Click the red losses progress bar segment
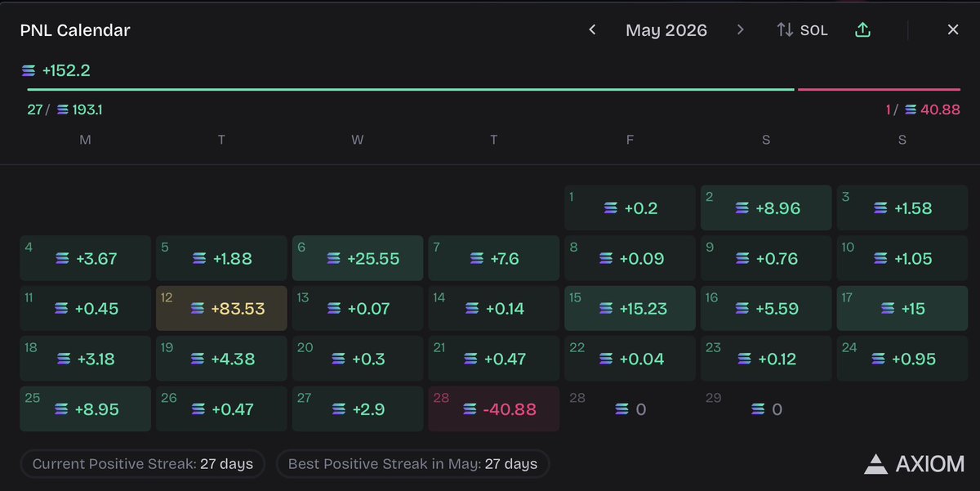 879,89
